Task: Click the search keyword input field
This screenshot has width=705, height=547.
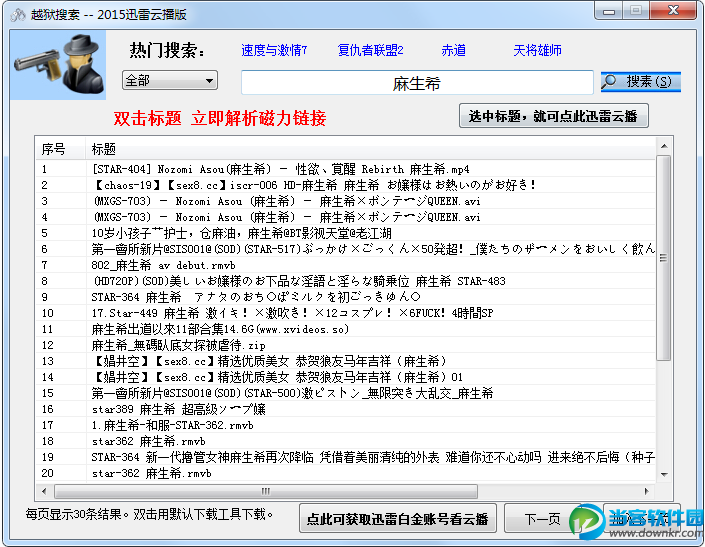Action: [x=417, y=83]
